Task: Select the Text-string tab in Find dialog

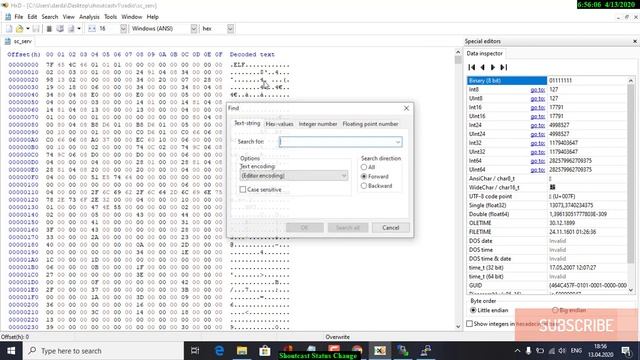Action: coord(247,123)
